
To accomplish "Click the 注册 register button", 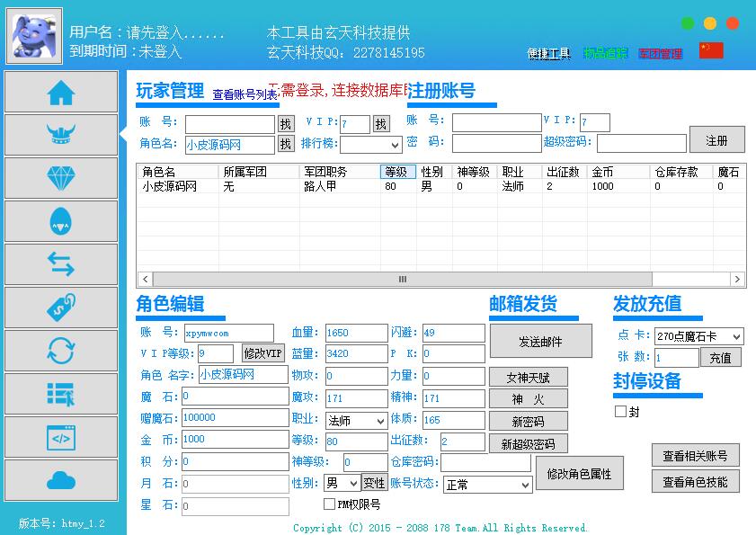I will [716, 140].
